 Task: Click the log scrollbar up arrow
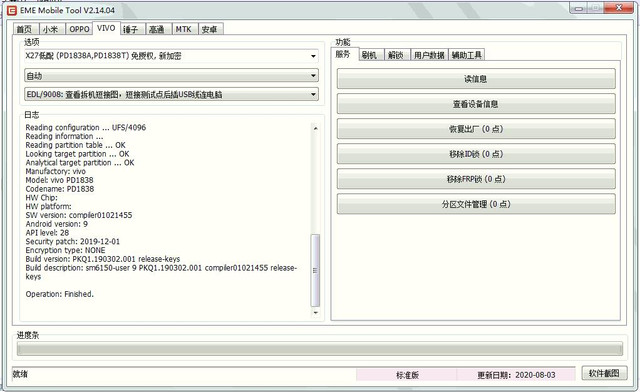(x=315, y=128)
